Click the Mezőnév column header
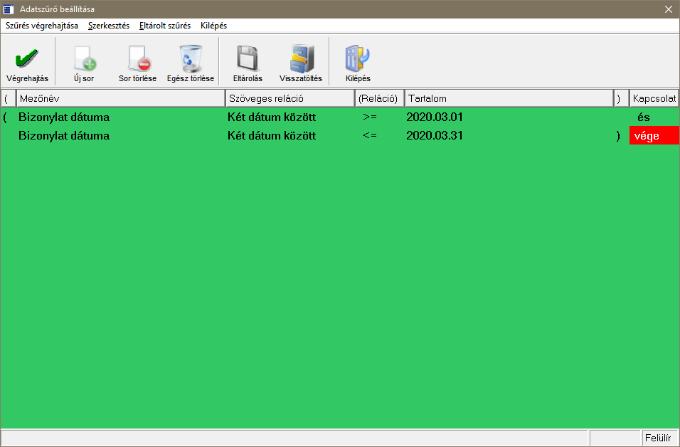The width and height of the screenshot is (680, 447). [x=120, y=99]
